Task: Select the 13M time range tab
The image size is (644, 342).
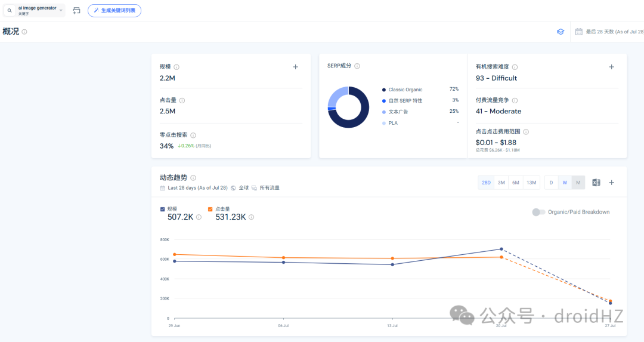Action: click(x=531, y=183)
